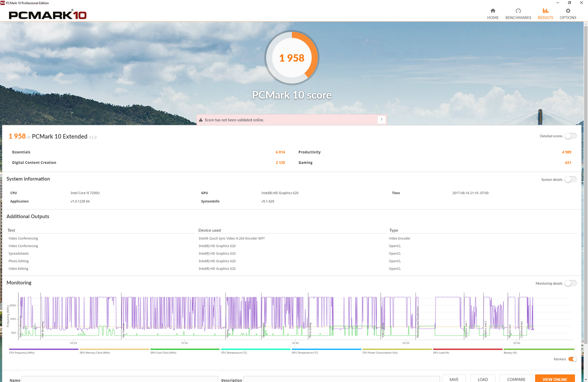
Task: Click the question mark help icon
Action: [x=381, y=120]
